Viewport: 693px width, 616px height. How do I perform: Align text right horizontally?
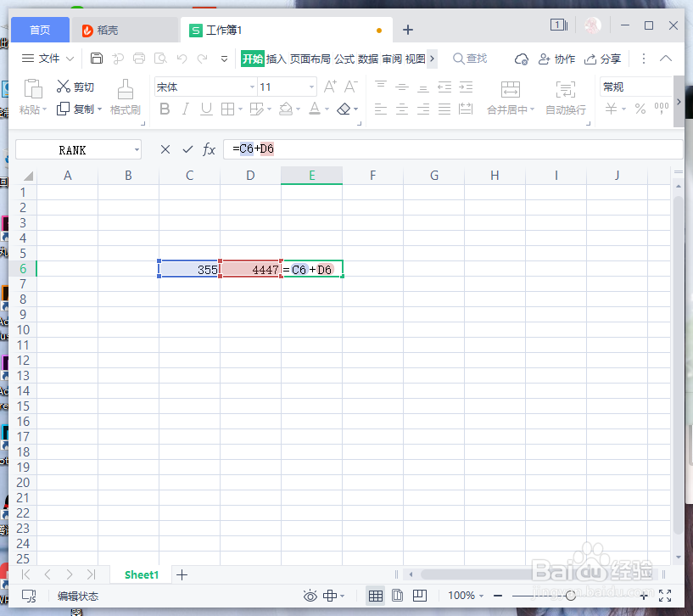423,109
